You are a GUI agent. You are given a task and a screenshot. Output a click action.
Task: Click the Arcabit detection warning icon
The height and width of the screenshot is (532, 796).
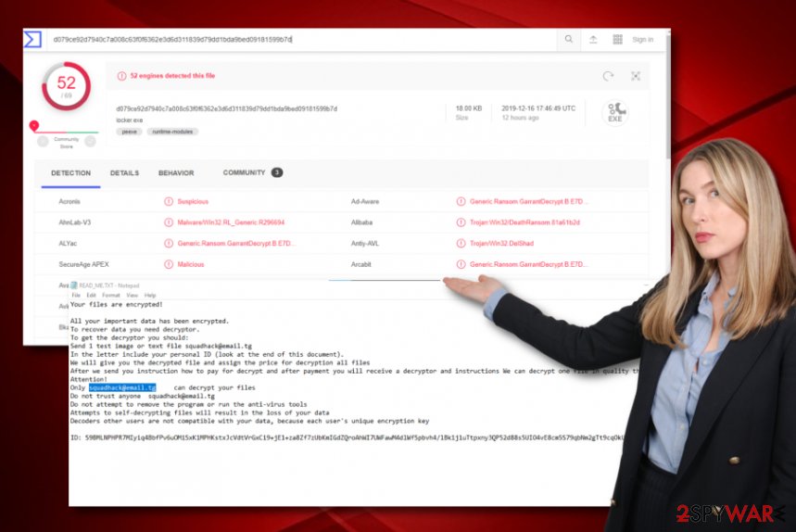pos(461,264)
